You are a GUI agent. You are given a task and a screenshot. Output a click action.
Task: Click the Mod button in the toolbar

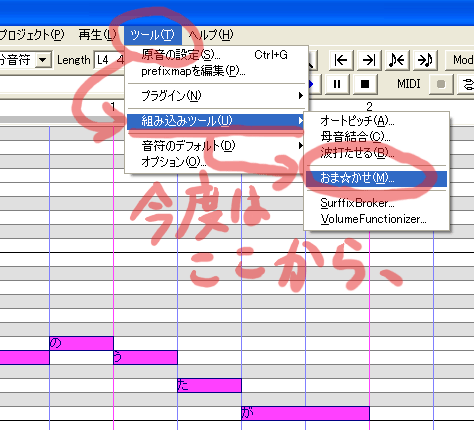(x=461, y=60)
